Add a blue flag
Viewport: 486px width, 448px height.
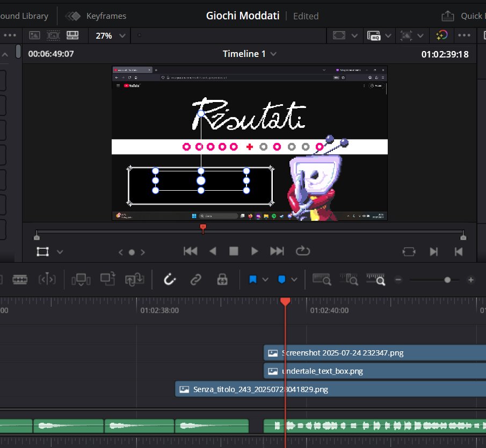tap(253, 280)
